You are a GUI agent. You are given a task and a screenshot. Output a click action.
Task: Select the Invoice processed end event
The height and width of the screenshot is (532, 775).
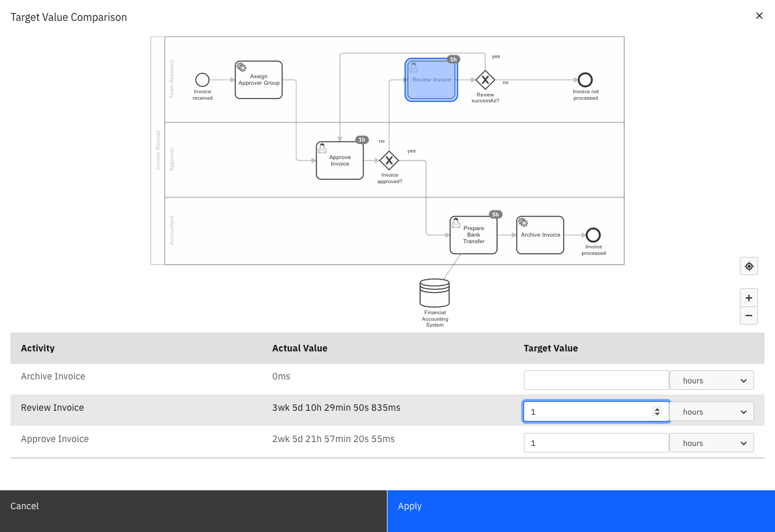click(x=593, y=235)
